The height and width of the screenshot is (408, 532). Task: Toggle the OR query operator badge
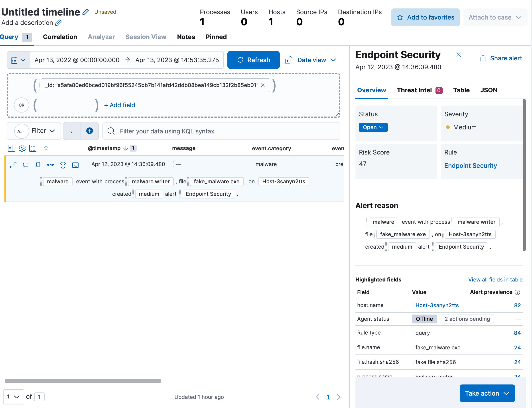pos(21,105)
